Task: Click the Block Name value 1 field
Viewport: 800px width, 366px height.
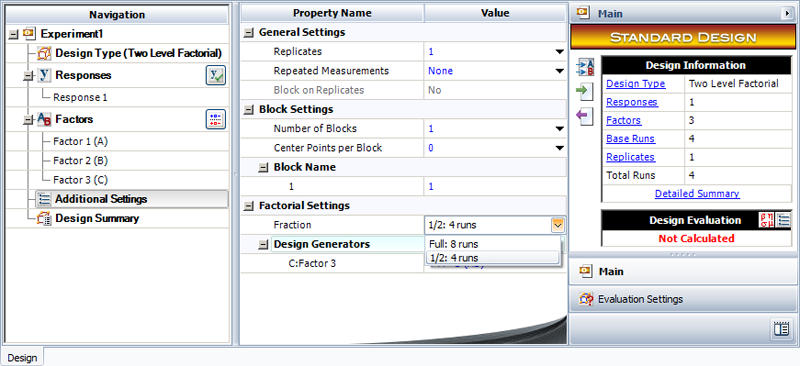Action: pos(495,187)
